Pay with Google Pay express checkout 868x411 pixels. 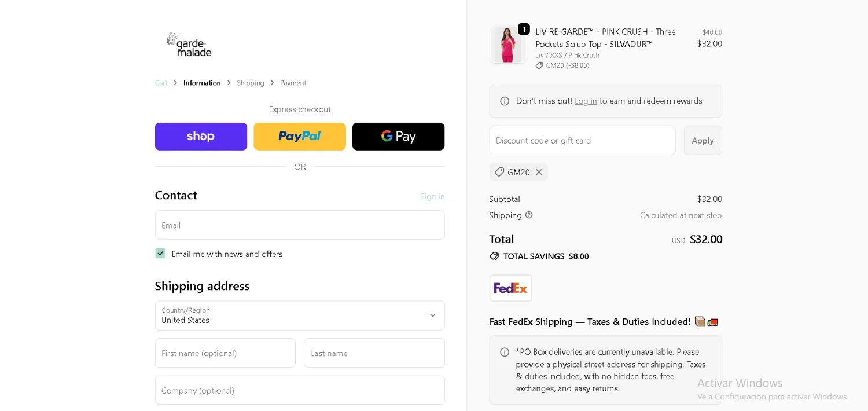click(x=398, y=137)
